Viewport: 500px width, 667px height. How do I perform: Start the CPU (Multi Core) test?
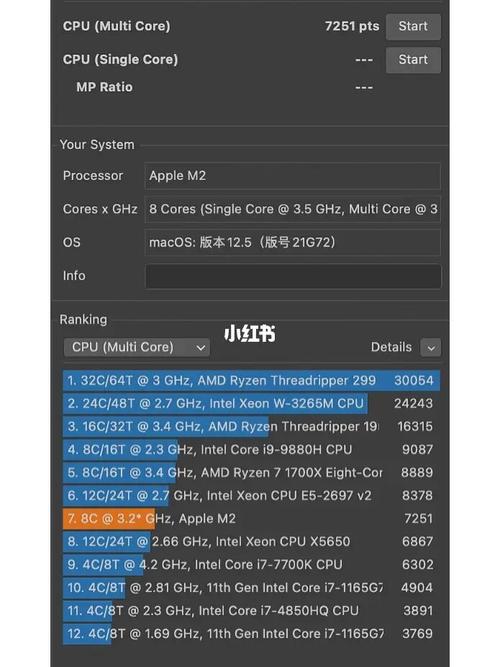(413, 26)
